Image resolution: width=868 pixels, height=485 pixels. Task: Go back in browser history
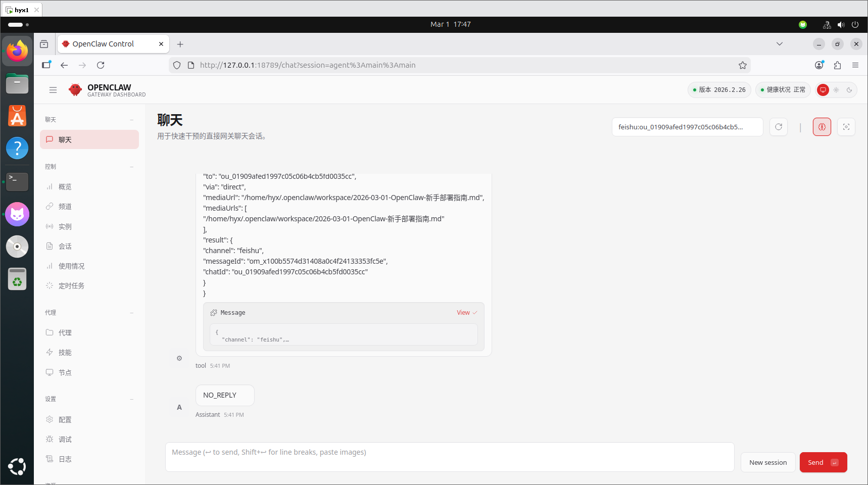64,65
